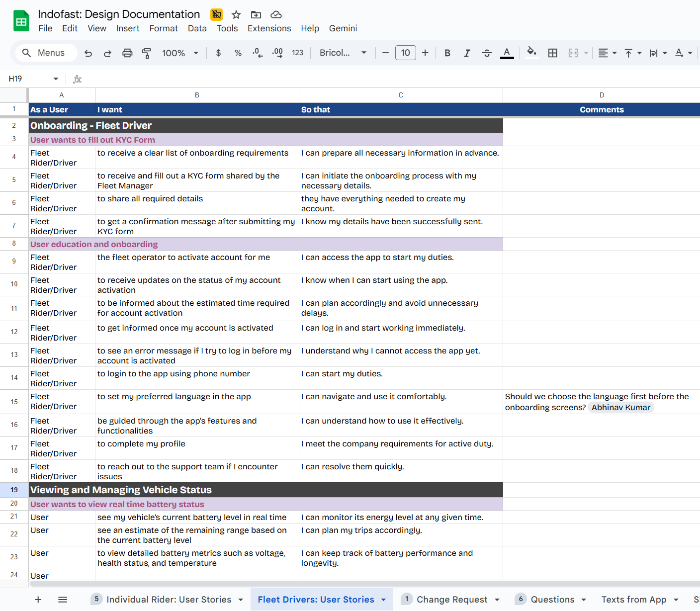This screenshot has width=700, height=611.
Task: Add a new sheet with plus icon
Action: point(38,600)
